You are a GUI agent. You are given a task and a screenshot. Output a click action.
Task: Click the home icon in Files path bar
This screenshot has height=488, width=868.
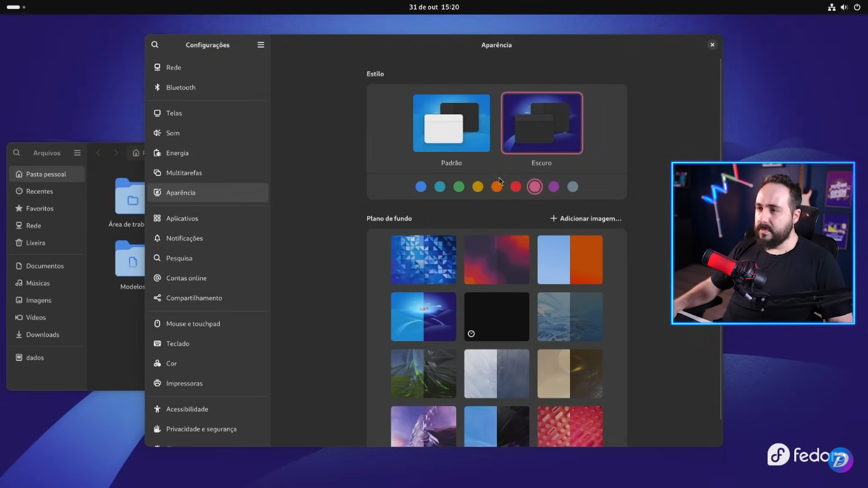coord(135,152)
